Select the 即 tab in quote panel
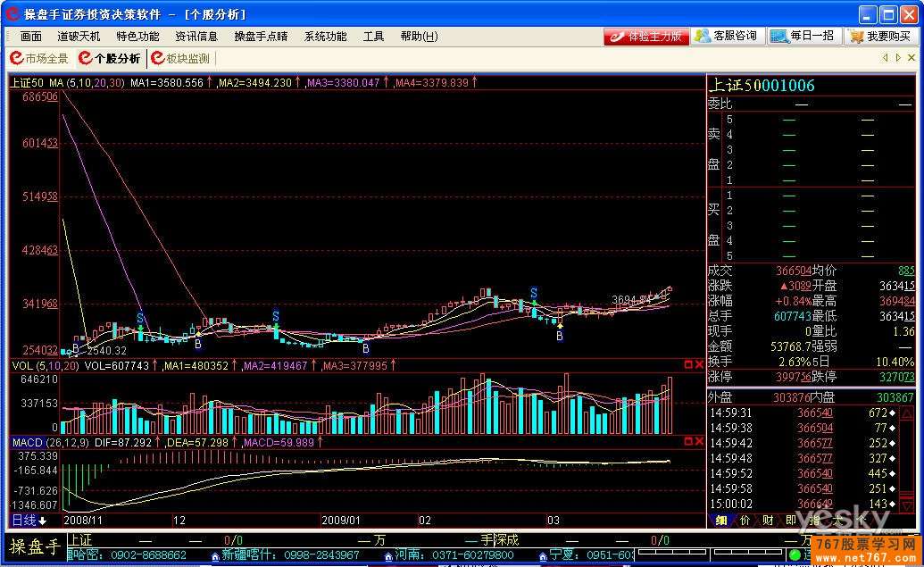 [791, 521]
